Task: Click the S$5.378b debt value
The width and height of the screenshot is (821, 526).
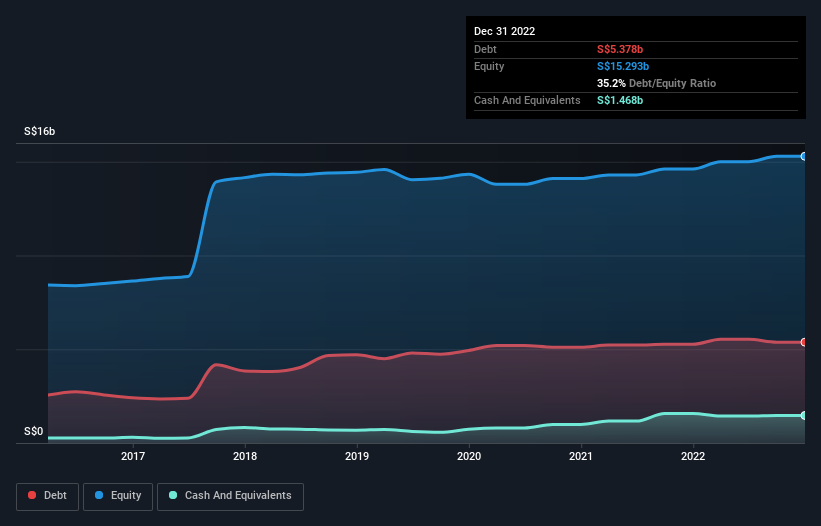Action: 620,49
